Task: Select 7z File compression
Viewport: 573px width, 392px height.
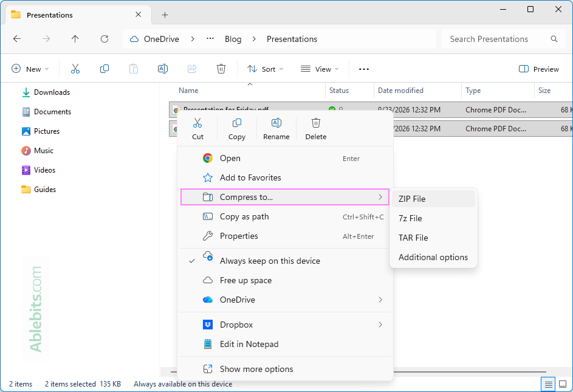Action: 433,218
